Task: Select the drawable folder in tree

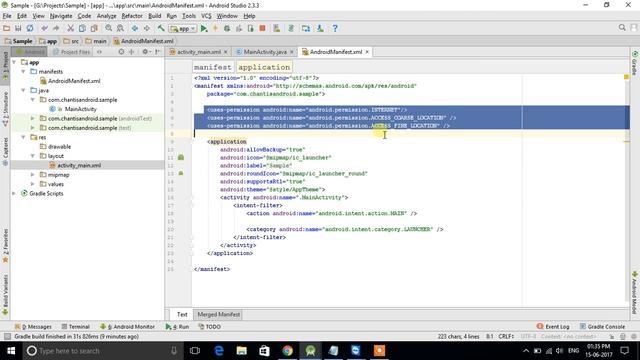Action: point(60,147)
